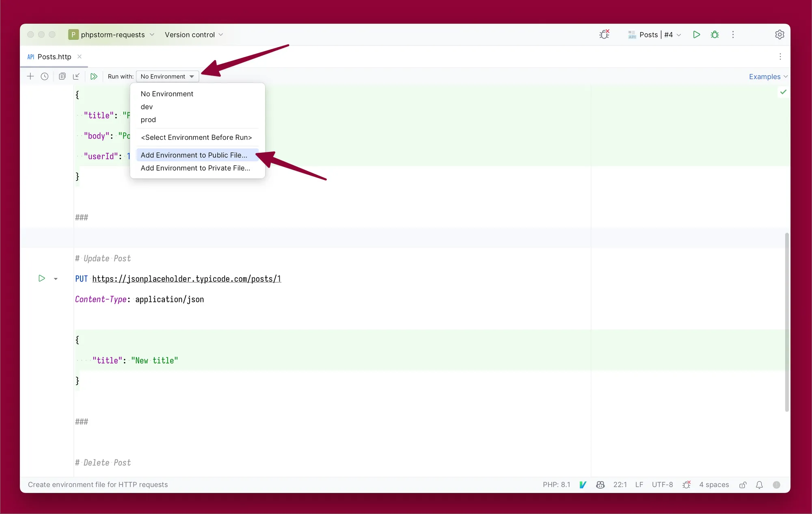The width and height of the screenshot is (812, 514).
Task: Choose the dev environment
Action: tap(198, 107)
